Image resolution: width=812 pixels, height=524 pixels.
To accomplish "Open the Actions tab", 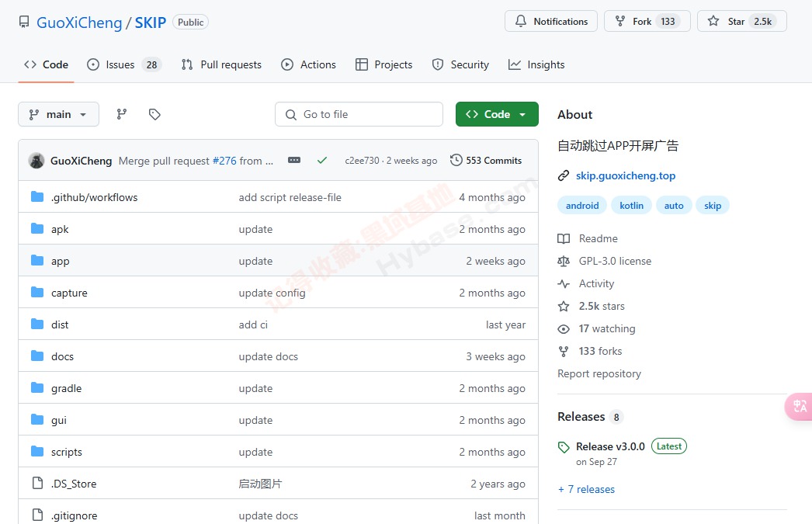I will point(309,64).
